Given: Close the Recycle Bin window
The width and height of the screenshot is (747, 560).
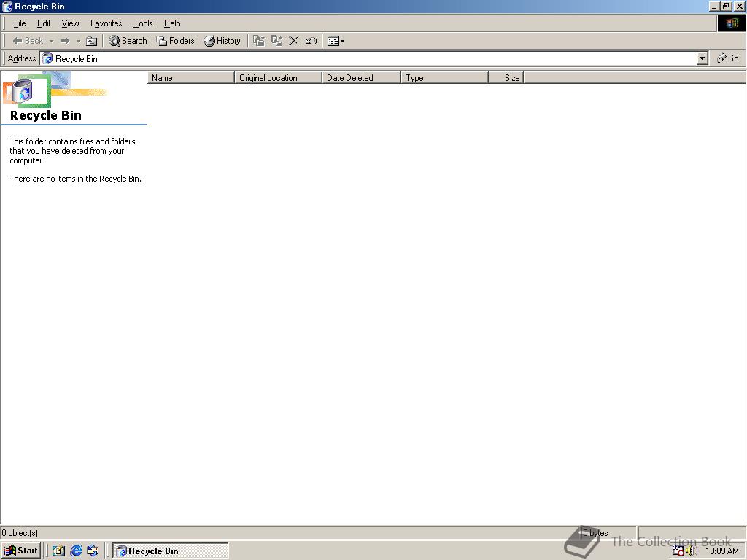Looking at the screenshot, I should (x=739, y=6).
